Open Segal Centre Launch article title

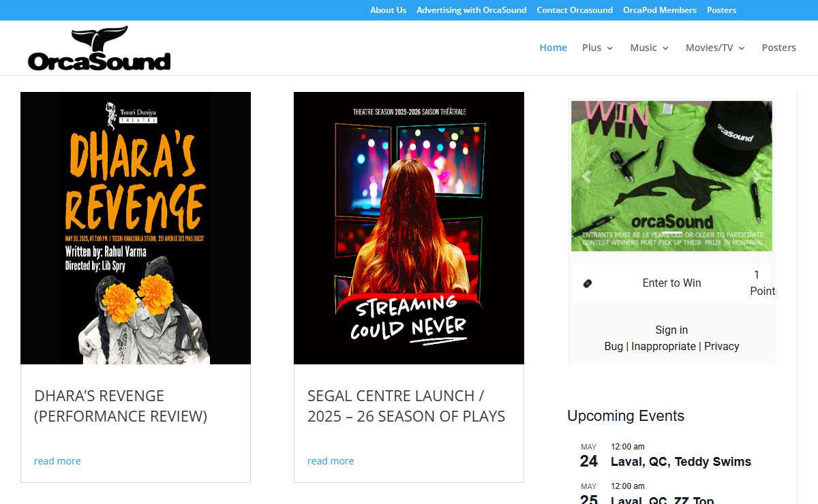click(406, 406)
